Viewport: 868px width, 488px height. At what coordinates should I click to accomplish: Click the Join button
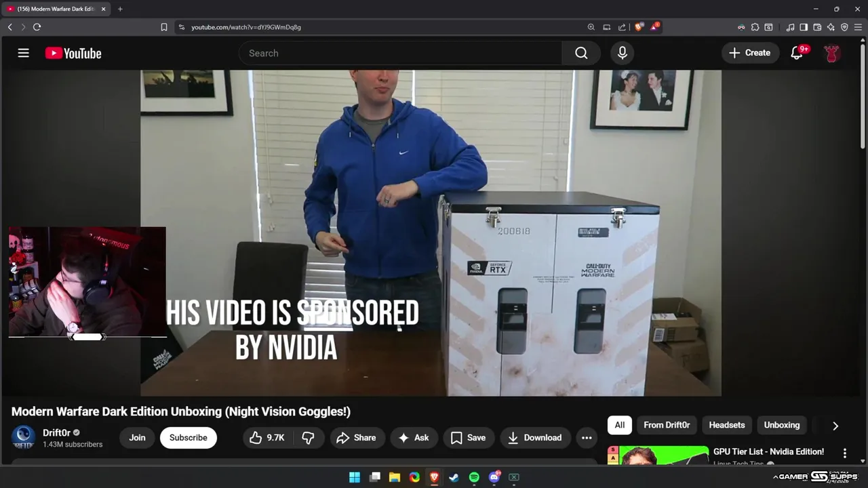[x=137, y=438]
